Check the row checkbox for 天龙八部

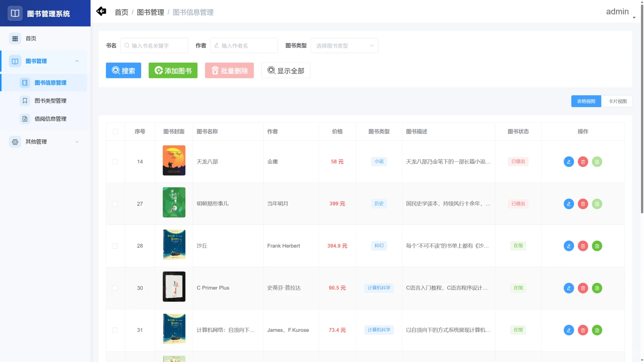[115, 162]
